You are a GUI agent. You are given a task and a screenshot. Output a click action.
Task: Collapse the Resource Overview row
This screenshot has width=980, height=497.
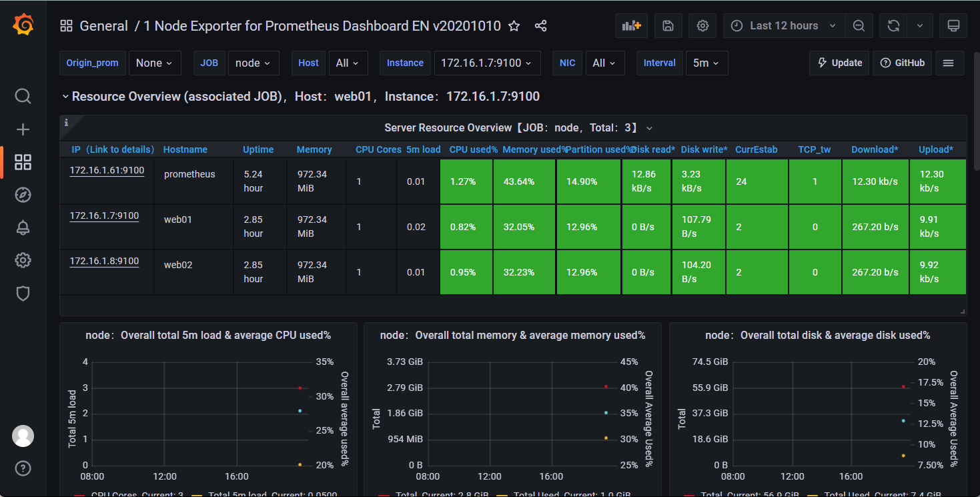[65, 97]
